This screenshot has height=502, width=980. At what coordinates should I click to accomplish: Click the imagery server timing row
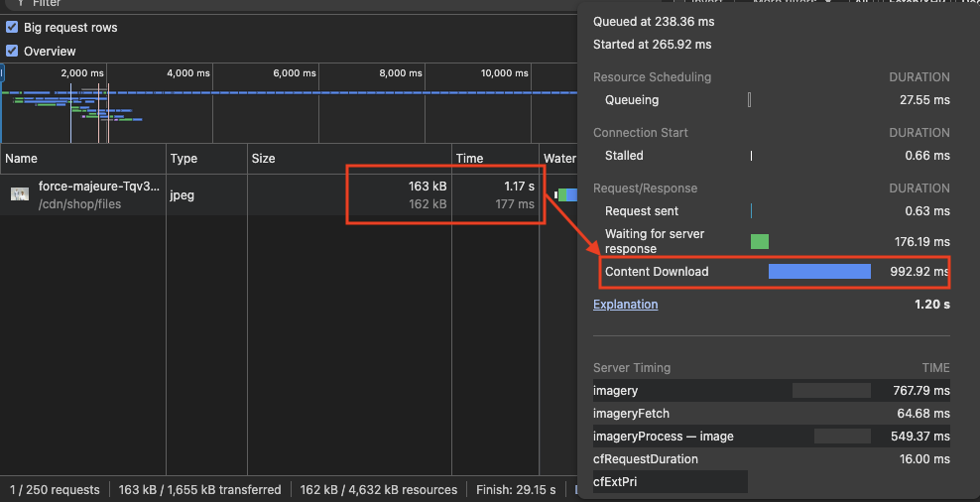[x=772, y=391]
